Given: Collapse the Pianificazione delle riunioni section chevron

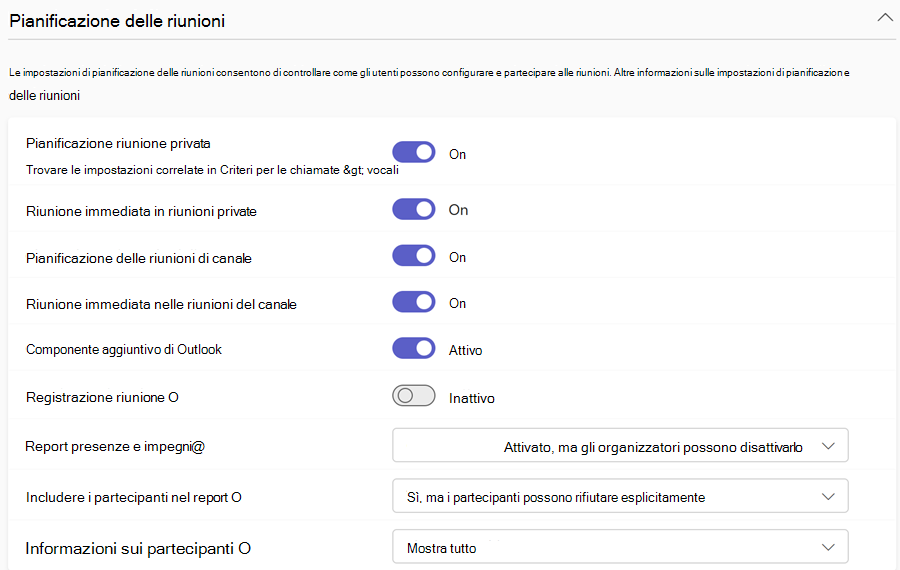Looking at the screenshot, I should tap(885, 18).
